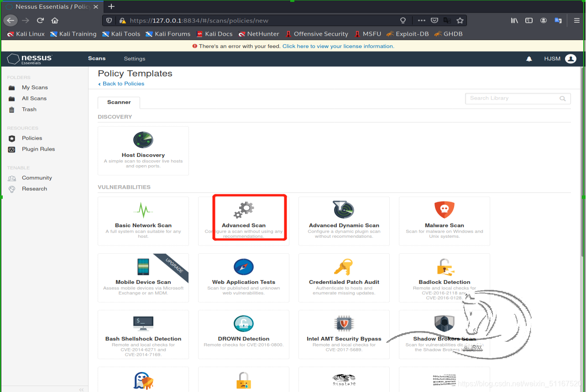The width and height of the screenshot is (586, 392).
Task: Open Exploit-DB bookmark
Action: pos(408,34)
